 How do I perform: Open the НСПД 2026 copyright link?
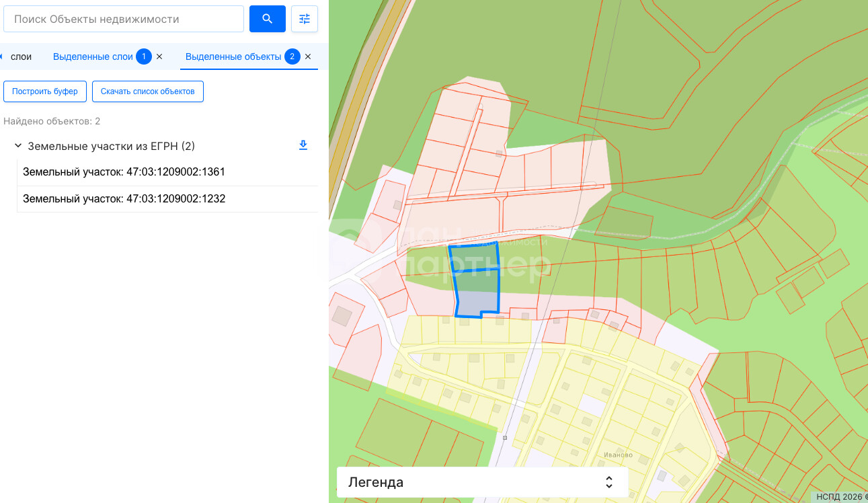point(840,497)
